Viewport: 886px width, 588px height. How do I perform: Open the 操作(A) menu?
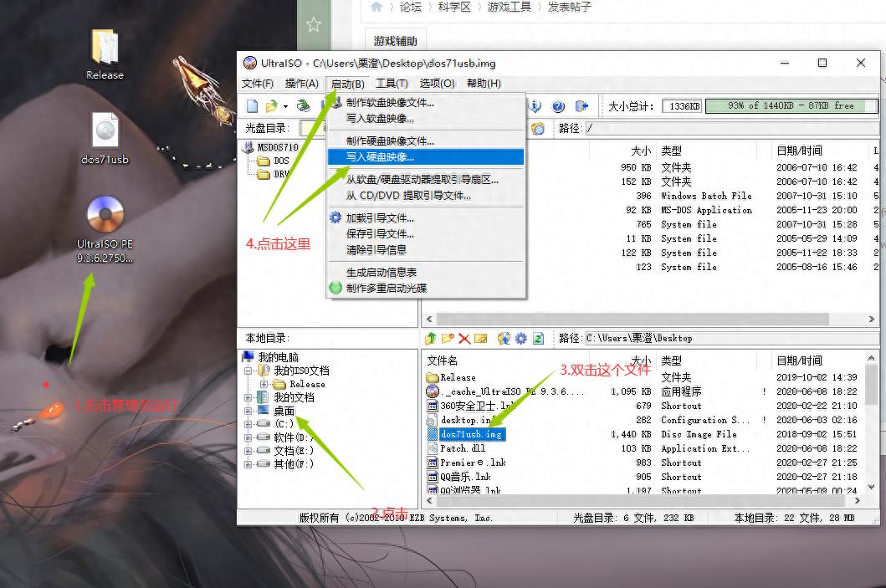302,84
